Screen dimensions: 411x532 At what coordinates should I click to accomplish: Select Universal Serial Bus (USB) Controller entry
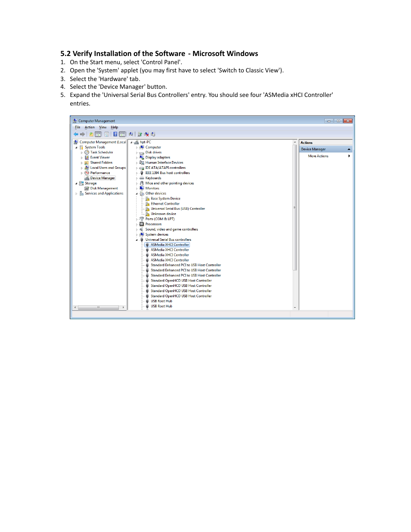tap(178, 209)
